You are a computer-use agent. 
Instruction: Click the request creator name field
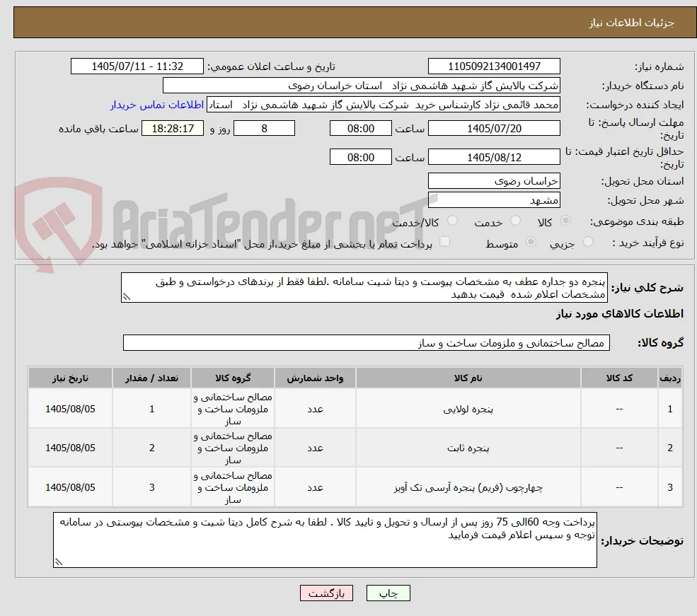383,105
